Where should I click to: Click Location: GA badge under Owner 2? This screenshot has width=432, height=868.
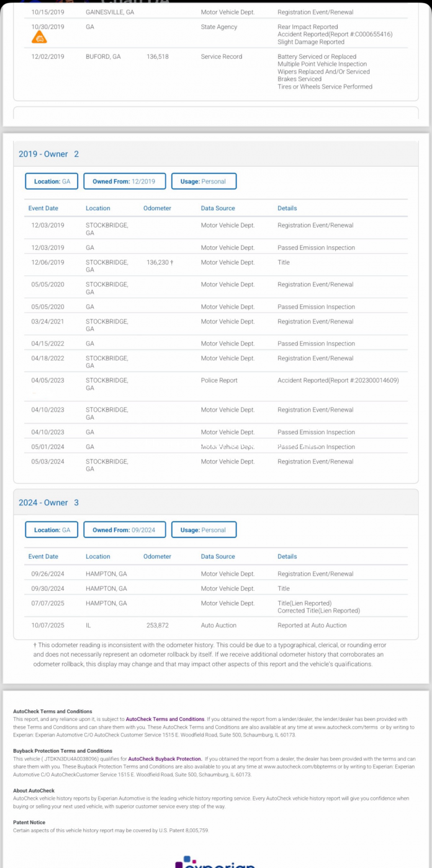coord(52,182)
